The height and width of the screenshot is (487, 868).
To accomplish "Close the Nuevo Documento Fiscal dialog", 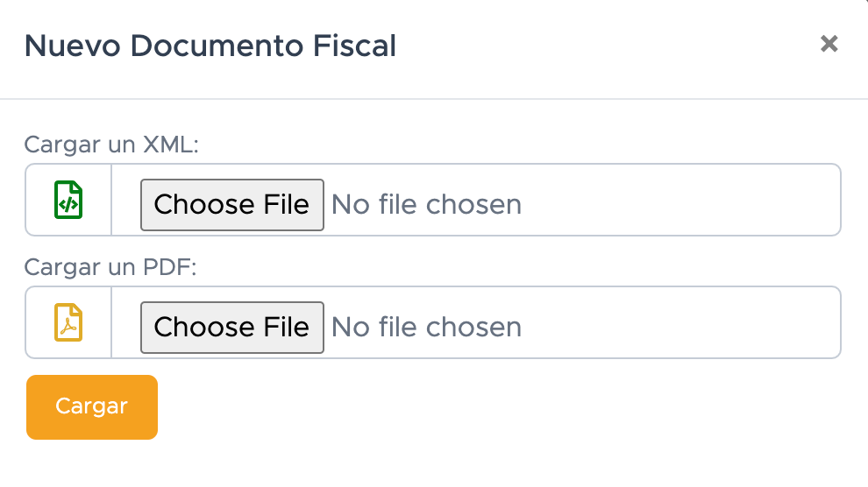I will click(x=829, y=44).
